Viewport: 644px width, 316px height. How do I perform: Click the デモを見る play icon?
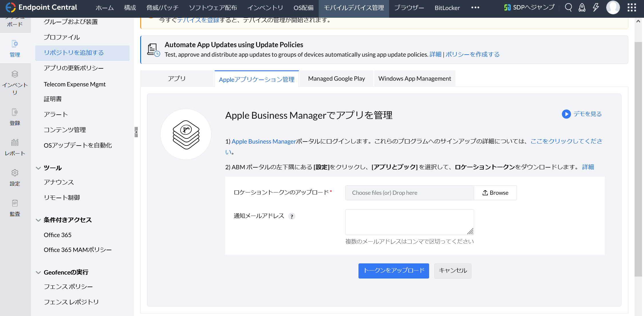click(x=566, y=114)
